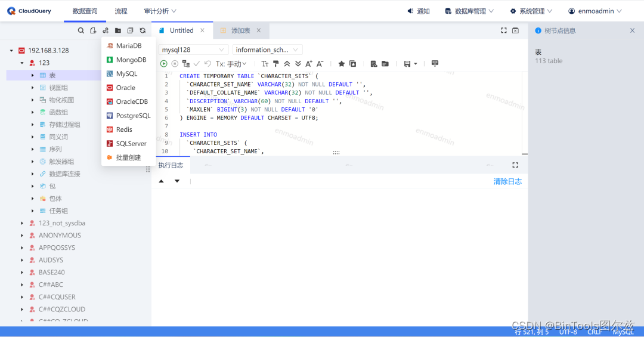Increase editor font size with A+
Screen dimensions: 644x337
[x=309, y=63]
